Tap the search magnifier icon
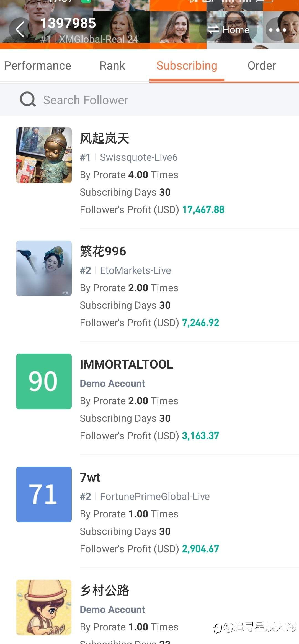The image size is (299, 644). [28, 99]
